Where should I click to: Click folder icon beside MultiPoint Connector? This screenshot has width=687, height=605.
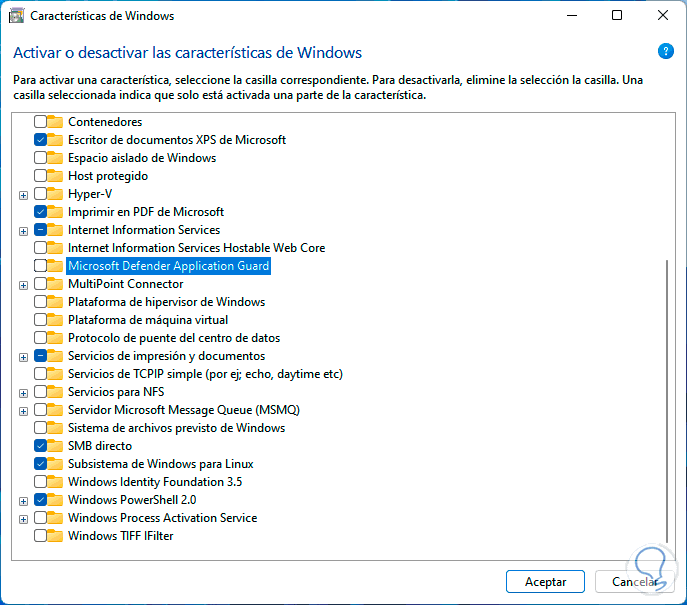[x=55, y=283]
